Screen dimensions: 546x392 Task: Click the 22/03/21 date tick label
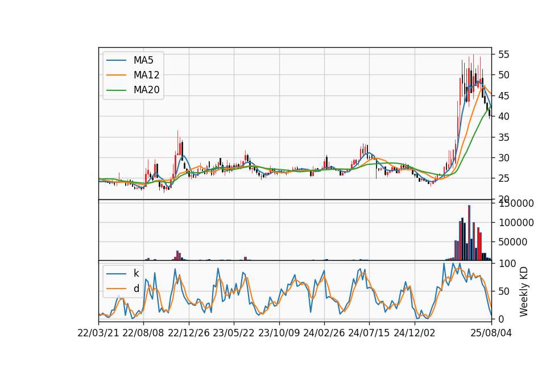pyautogui.click(x=98, y=333)
